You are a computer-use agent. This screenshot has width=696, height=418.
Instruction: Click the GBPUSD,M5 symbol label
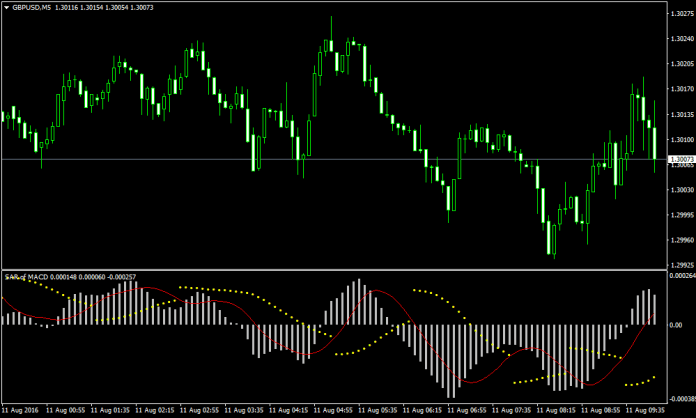[32, 6]
